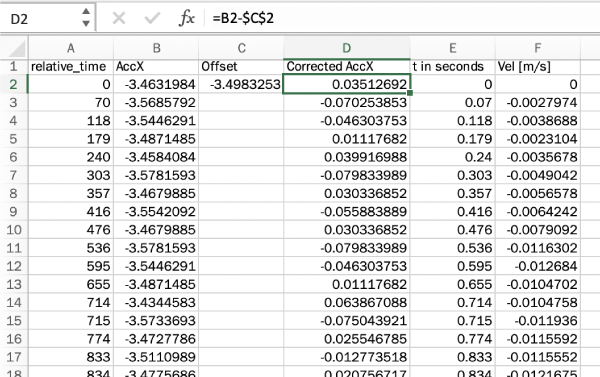Select column D header
This screenshot has height=377, width=600.
pos(346,48)
